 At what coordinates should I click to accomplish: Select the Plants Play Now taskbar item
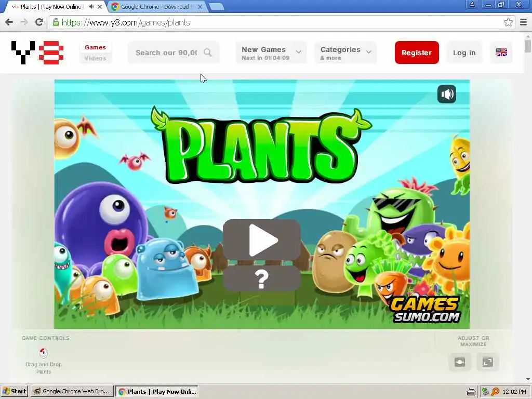157,391
